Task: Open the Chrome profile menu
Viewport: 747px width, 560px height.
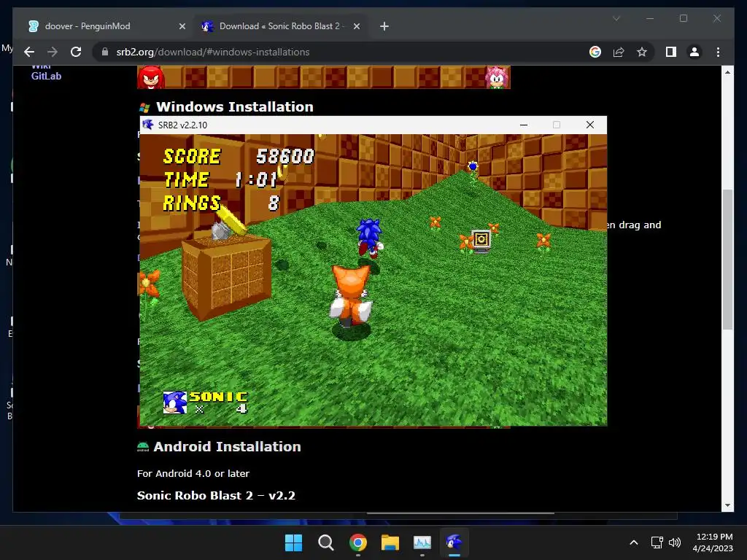Action: (x=694, y=52)
